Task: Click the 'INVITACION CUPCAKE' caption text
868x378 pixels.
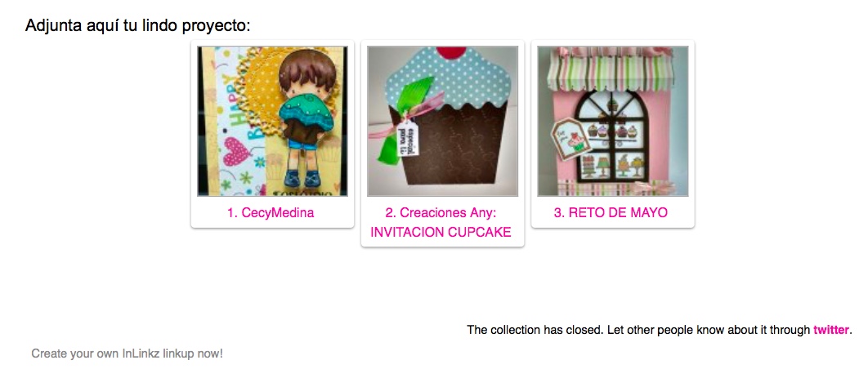Action: pos(441,233)
